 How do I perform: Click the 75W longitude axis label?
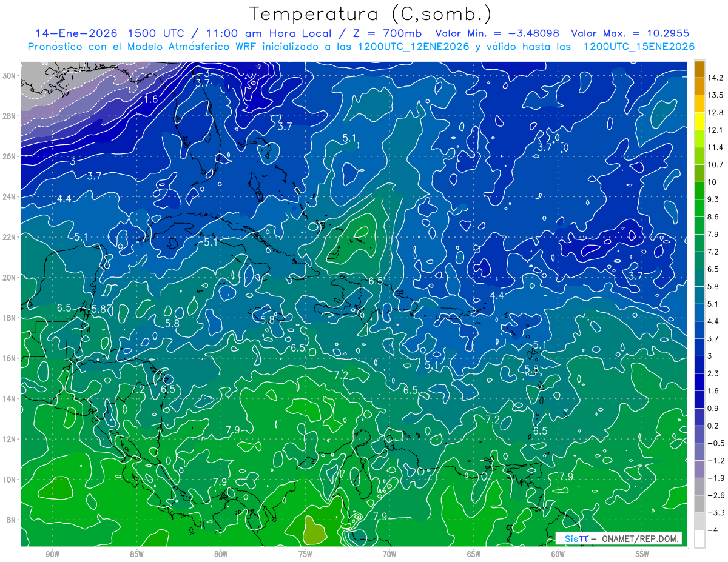coord(305,555)
